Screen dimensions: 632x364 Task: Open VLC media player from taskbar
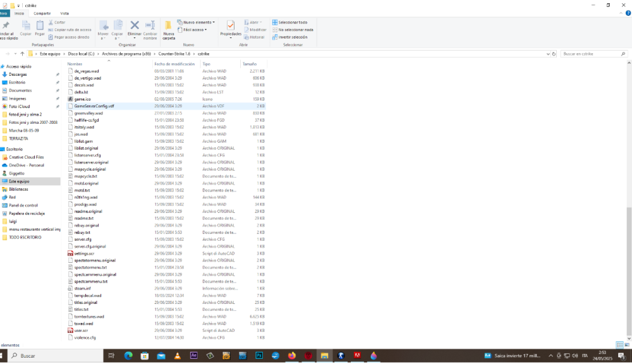click(x=178, y=356)
